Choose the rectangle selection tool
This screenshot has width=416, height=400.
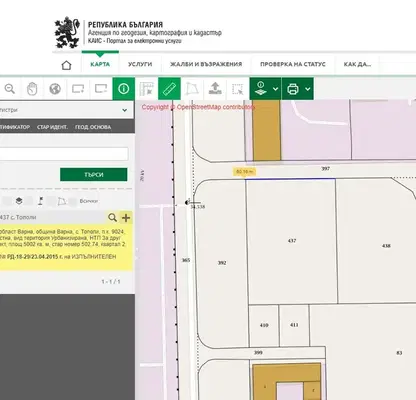click(x=238, y=89)
